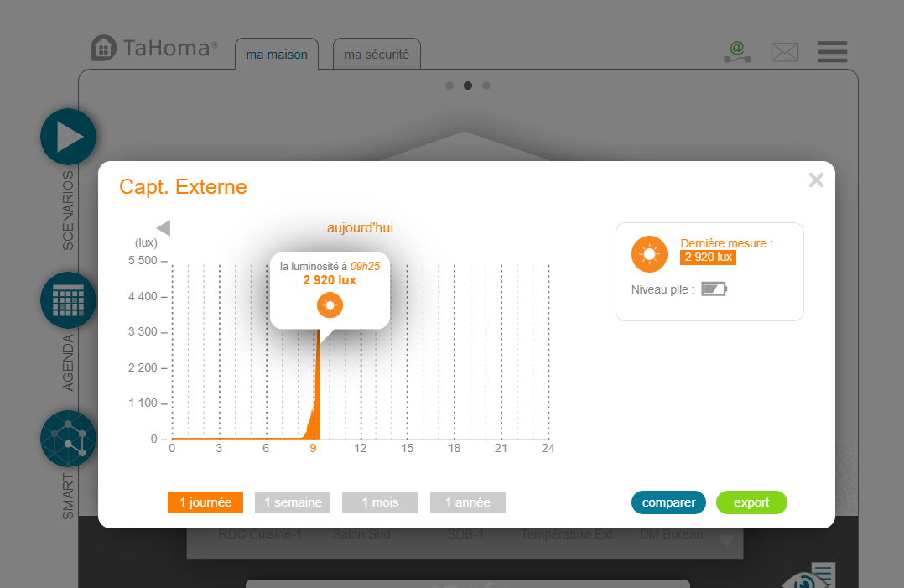
Task: Open the hamburger menu icon
Action: coord(832,52)
